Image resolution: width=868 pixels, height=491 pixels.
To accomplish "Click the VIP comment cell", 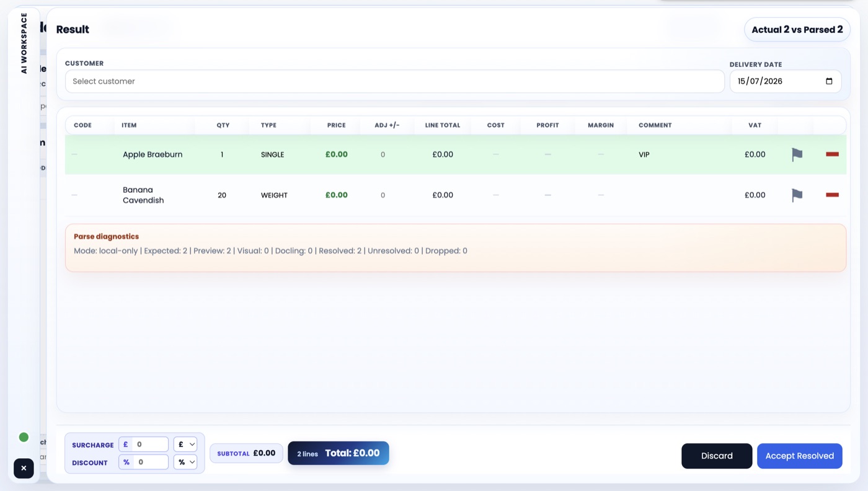I will pos(644,154).
